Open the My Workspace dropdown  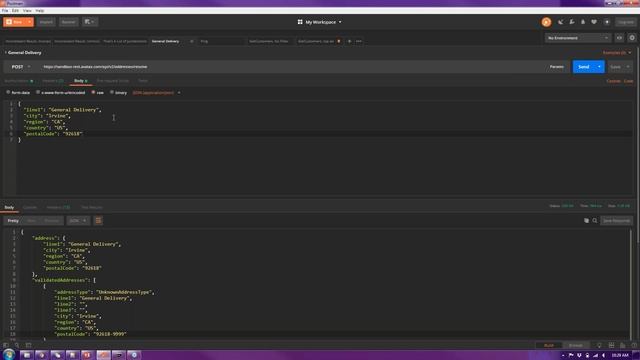320,22
